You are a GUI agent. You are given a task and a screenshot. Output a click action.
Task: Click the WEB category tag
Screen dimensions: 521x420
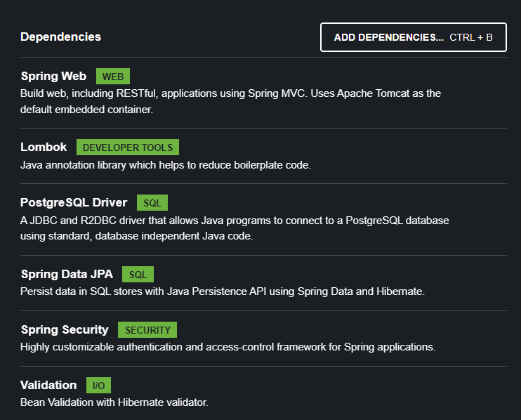click(x=113, y=77)
